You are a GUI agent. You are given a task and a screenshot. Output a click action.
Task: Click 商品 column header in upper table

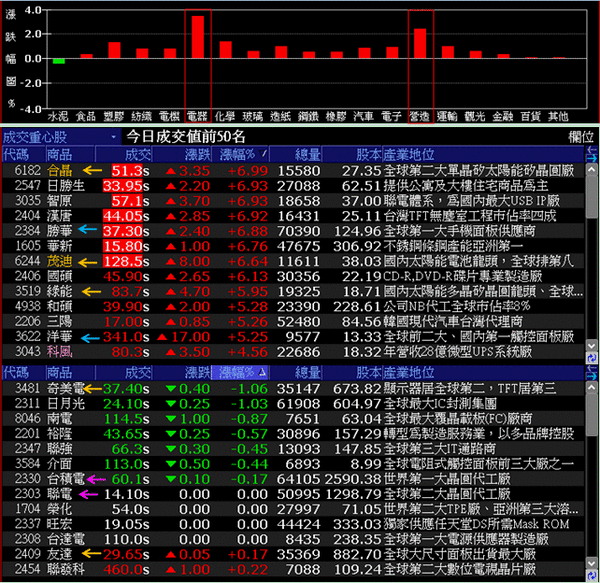click(70, 155)
